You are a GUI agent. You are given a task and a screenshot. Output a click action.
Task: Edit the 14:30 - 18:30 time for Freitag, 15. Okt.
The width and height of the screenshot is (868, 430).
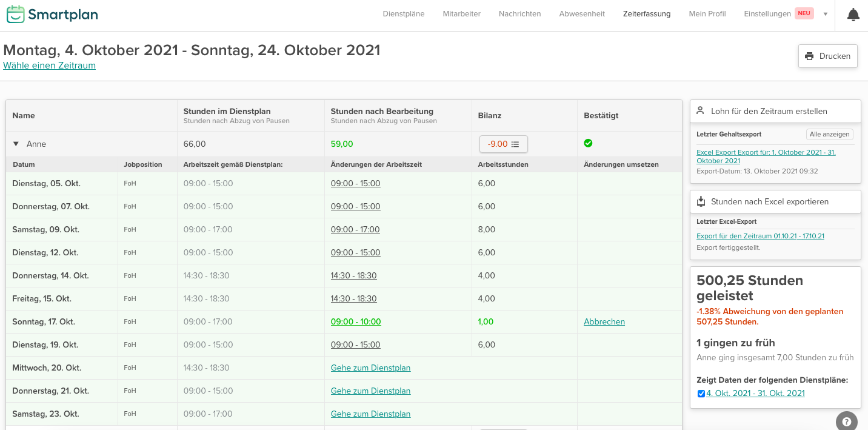pyautogui.click(x=354, y=298)
